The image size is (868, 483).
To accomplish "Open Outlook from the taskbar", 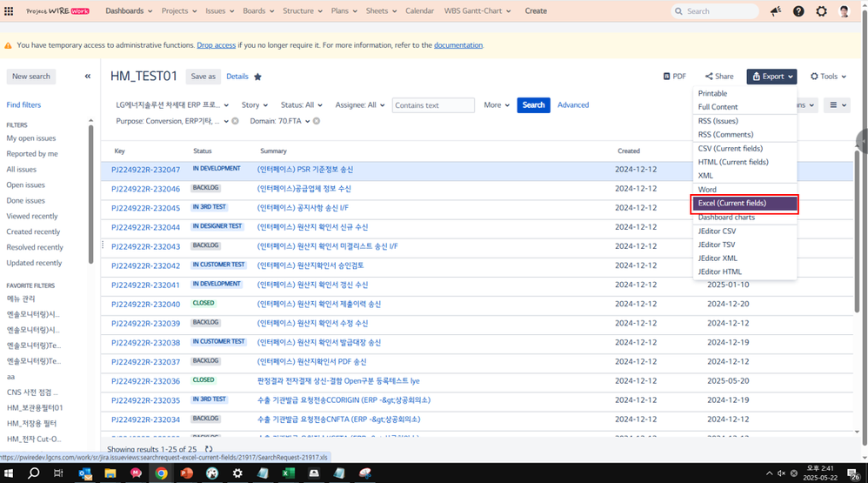I will (84, 473).
